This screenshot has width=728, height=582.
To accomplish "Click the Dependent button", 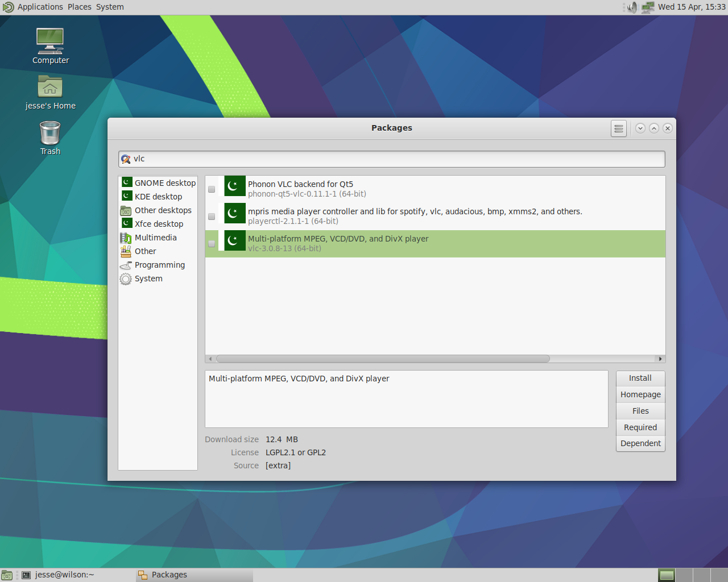I will tap(640, 443).
